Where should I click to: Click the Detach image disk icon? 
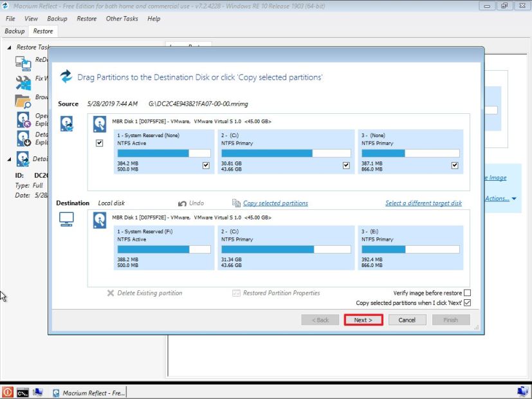tap(23, 138)
